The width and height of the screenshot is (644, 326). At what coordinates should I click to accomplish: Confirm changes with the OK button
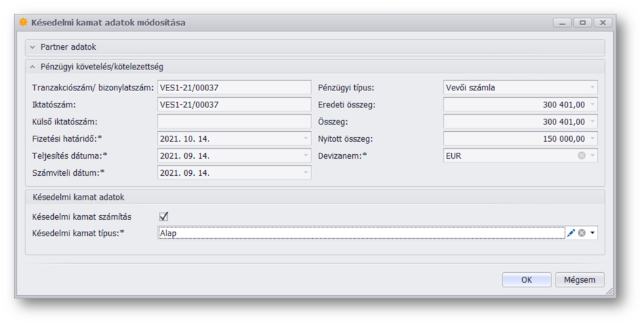point(526,280)
